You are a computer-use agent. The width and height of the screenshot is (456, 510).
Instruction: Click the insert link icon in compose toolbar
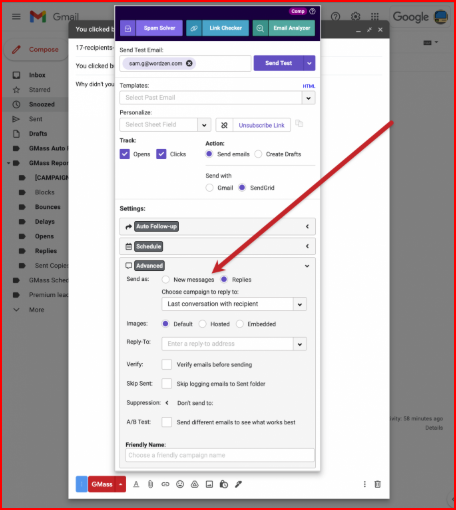[x=165, y=484]
